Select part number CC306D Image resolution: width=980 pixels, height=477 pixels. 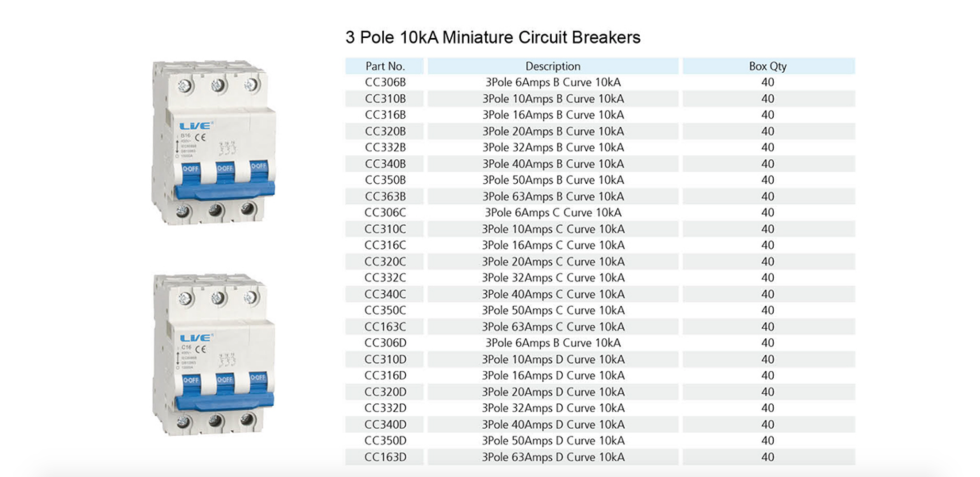coord(385,343)
